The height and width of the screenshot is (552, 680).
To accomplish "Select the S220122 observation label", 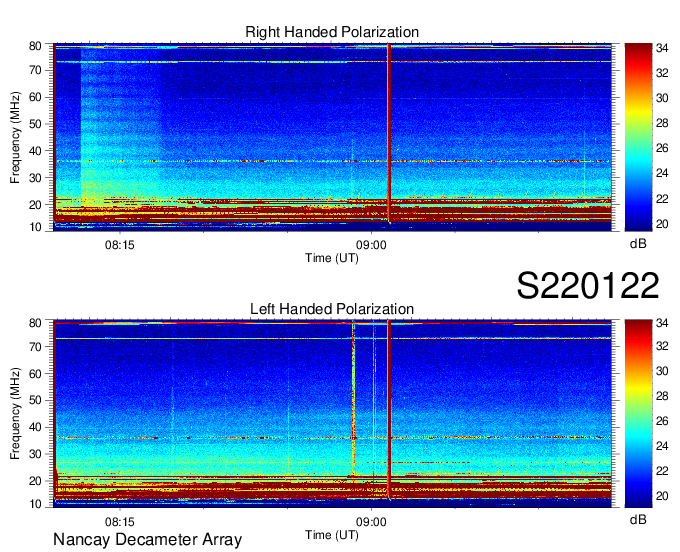I will pyautogui.click(x=588, y=285).
